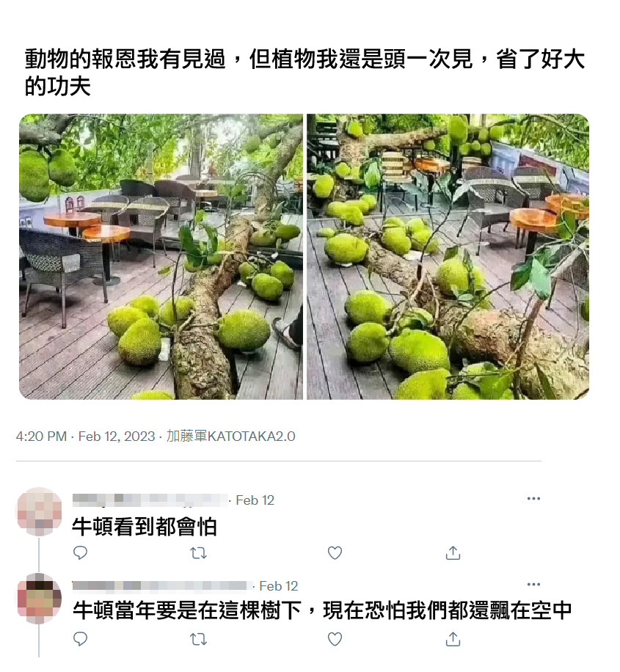
Task: Share the first comment 牛頓看到都會怕
Action: point(453,553)
